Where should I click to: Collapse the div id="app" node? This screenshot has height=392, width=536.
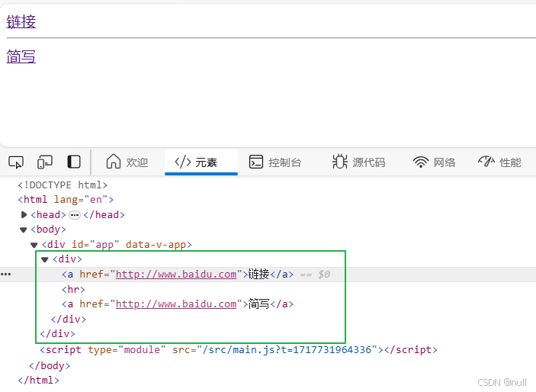pos(34,245)
